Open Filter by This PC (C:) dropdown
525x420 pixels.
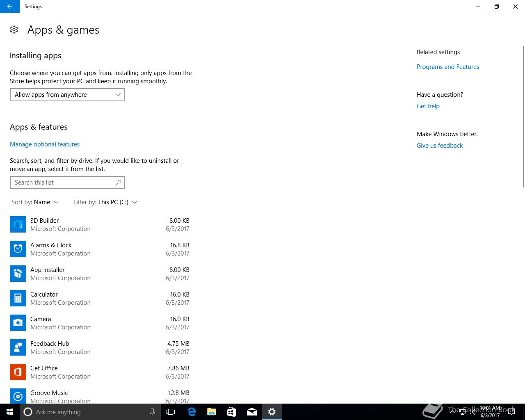click(x=105, y=202)
